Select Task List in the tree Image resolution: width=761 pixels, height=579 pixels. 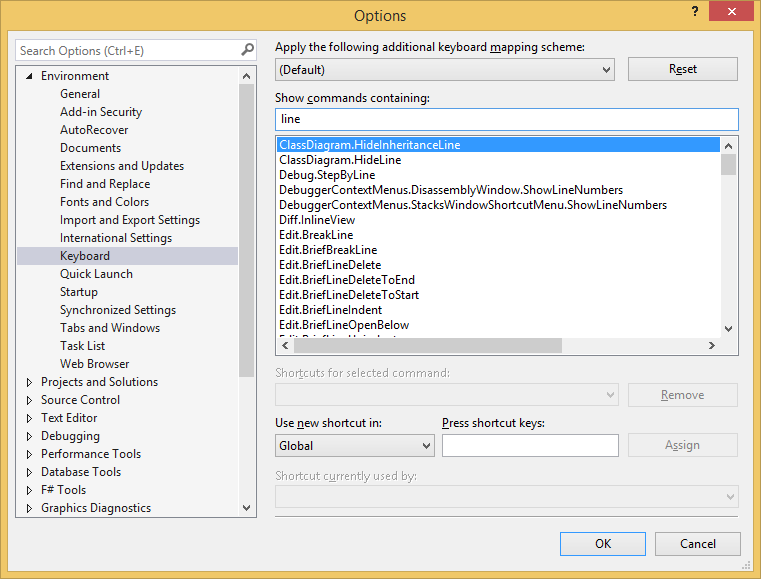point(82,346)
